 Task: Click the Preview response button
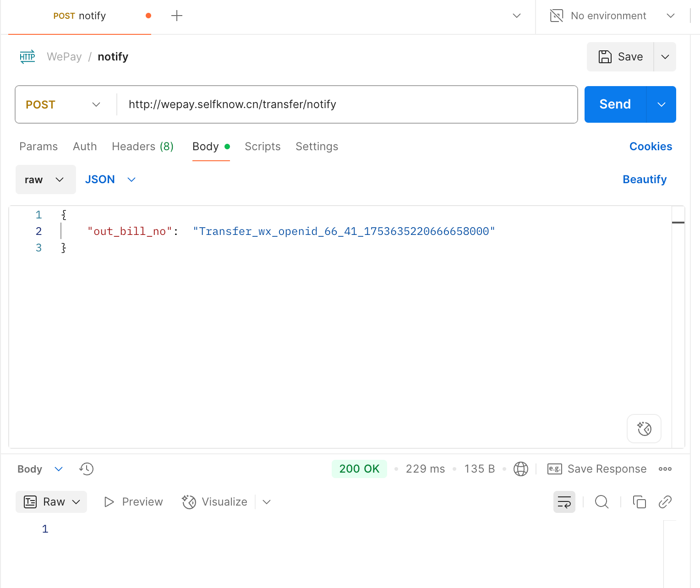(x=134, y=502)
